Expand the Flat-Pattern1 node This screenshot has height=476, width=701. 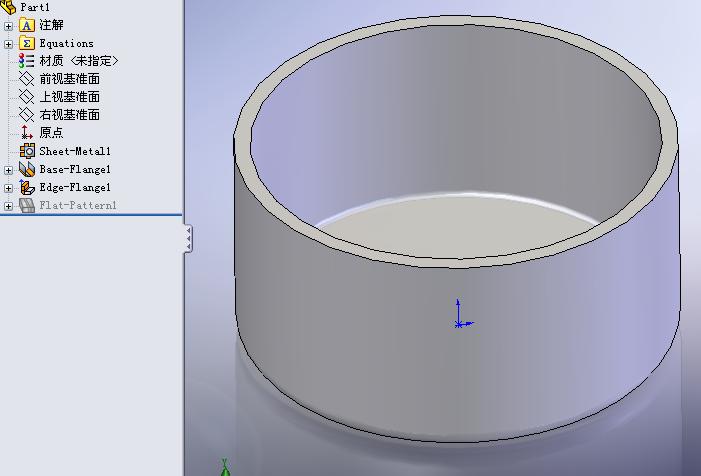pos(8,206)
